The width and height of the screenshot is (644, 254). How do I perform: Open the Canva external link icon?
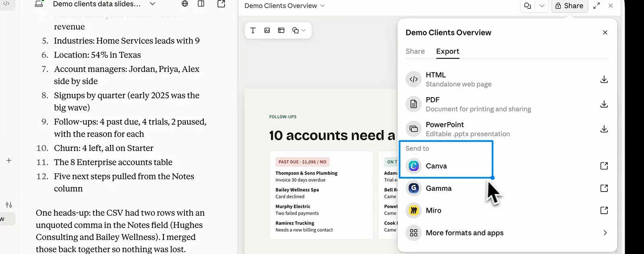tap(604, 166)
